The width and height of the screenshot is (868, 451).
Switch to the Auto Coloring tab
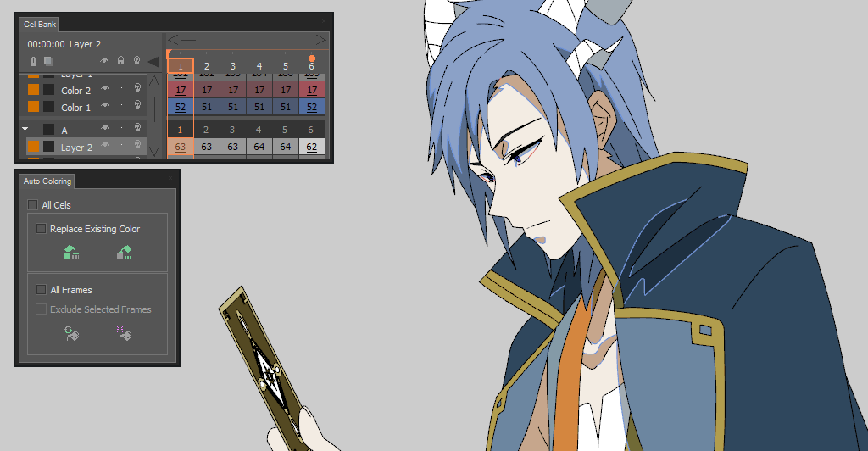click(47, 181)
